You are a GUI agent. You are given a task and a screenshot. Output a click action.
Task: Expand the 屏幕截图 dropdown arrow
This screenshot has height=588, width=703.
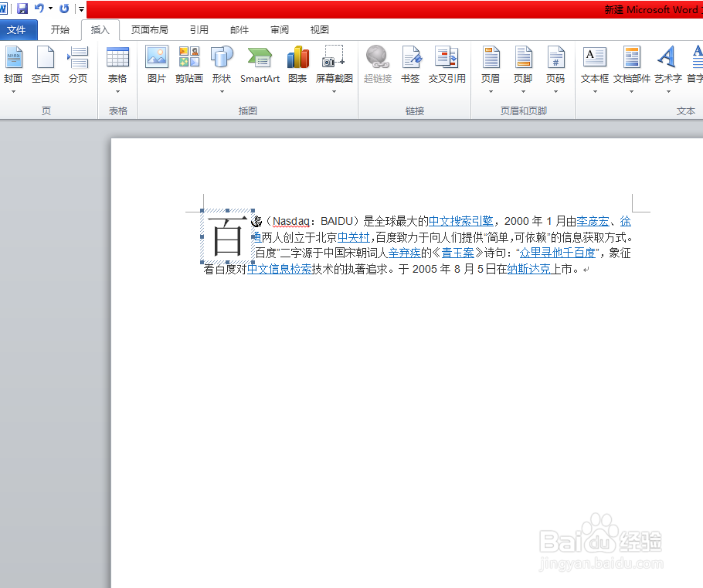[334, 91]
